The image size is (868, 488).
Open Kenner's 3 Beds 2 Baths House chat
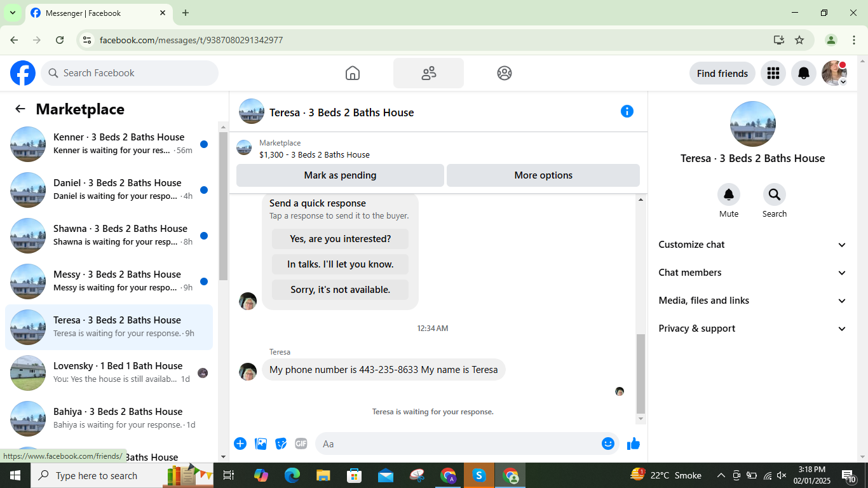109,144
